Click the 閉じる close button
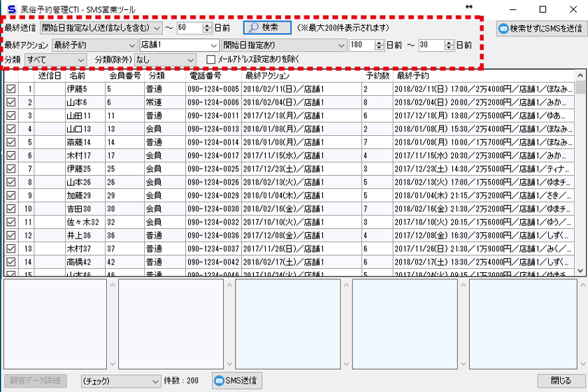The width and height of the screenshot is (588, 392). (561, 381)
